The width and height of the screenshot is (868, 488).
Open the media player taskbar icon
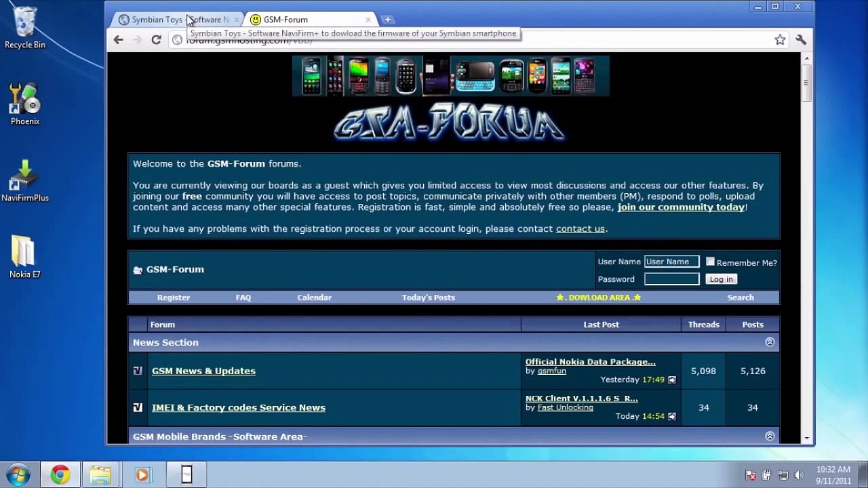[142, 474]
